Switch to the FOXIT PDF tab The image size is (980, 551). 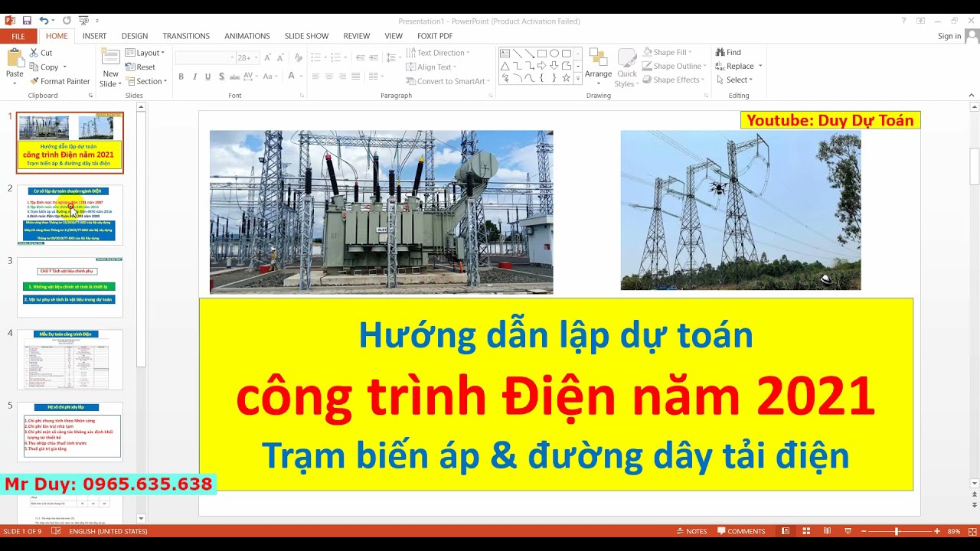(435, 36)
